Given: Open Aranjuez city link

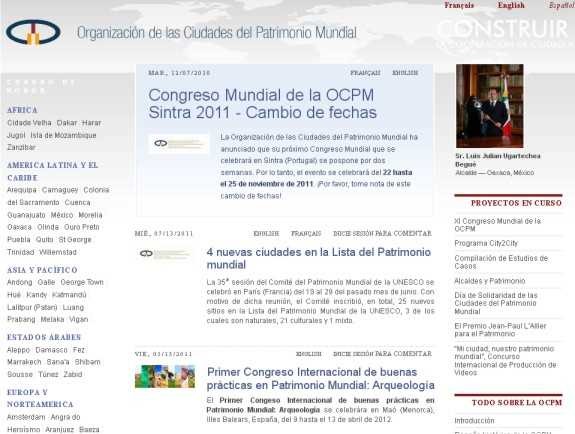Looking at the screenshot, I should (58, 430).
